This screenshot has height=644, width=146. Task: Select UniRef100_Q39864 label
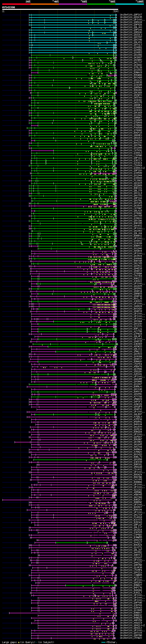pos(131,108)
